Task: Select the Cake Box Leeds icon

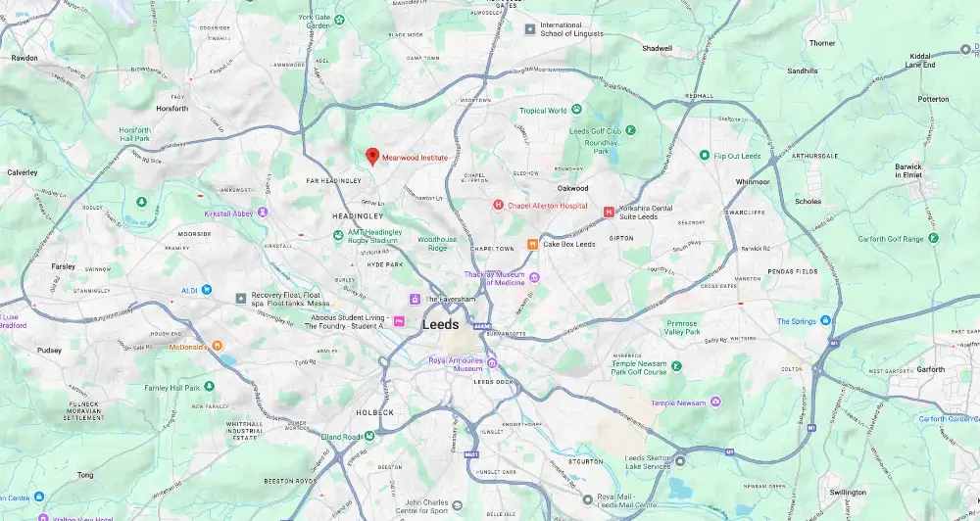Action: pos(532,244)
